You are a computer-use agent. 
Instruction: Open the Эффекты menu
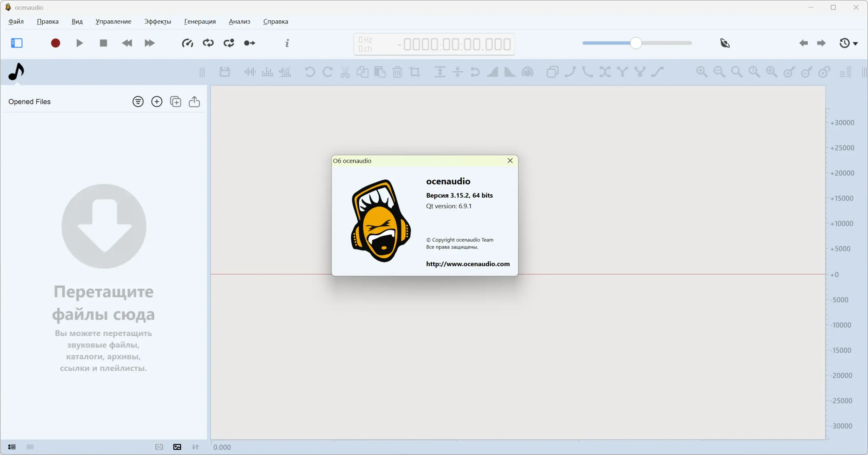tap(157, 21)
